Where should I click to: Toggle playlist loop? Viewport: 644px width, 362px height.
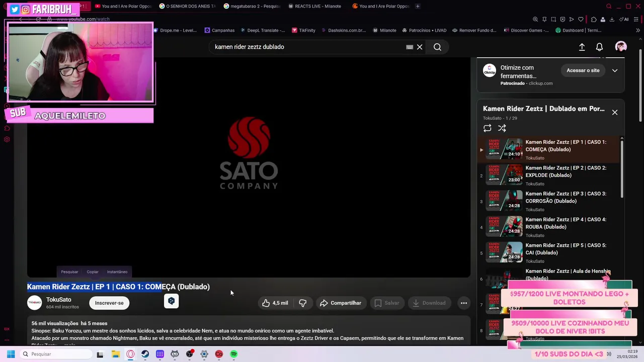(x=487, y=128)
